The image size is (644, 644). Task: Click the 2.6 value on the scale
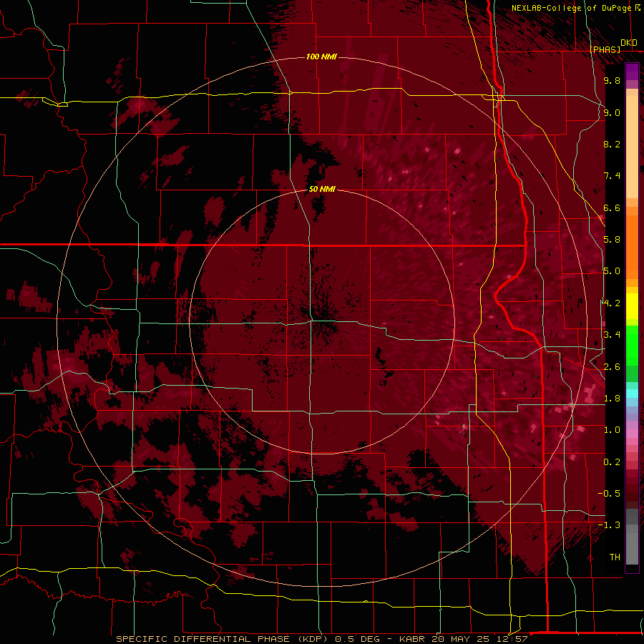point(612,367)
